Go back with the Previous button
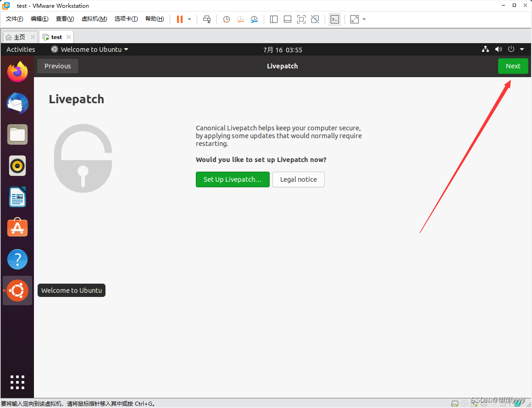The height and width of the screenshot is (408, 532). pyautogui.click(x=58, y=66)
